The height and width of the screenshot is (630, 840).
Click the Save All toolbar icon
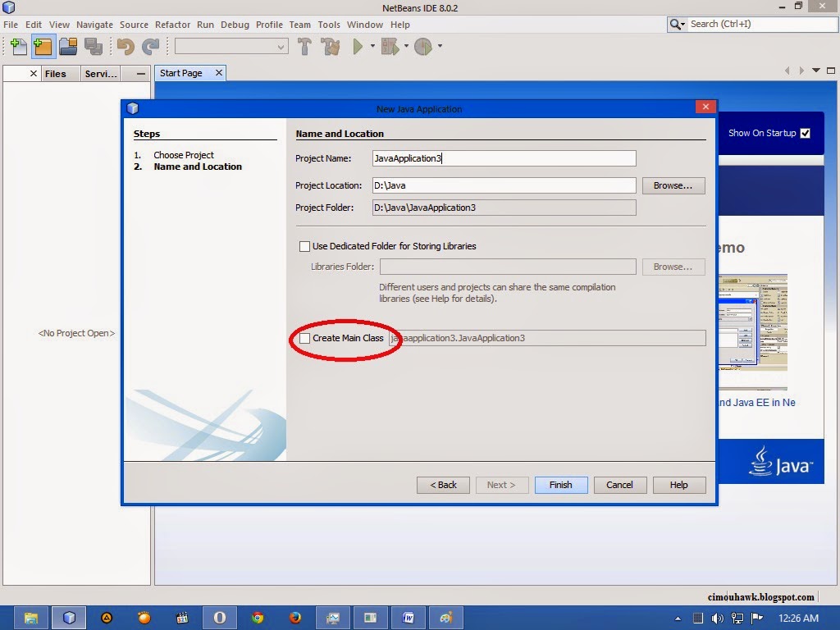click(93, 47)
